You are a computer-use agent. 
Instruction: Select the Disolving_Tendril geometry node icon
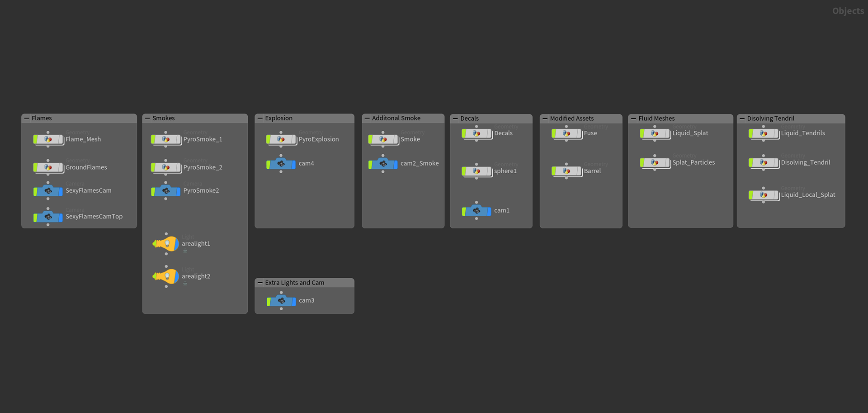click(x=764, y=162)
